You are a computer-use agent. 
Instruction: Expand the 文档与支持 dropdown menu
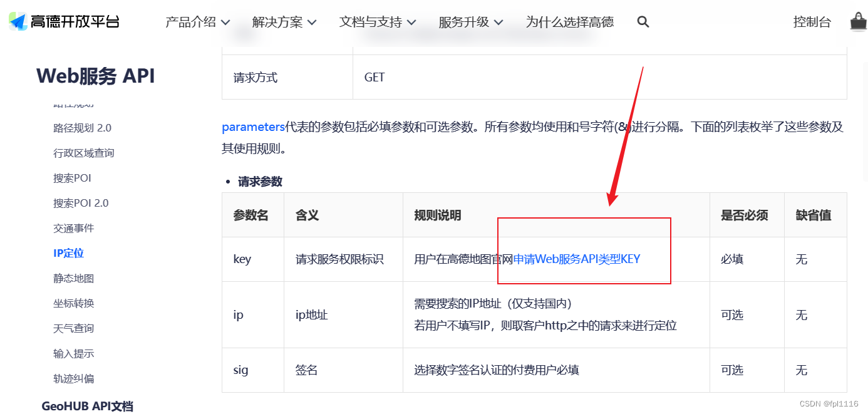tap(378, 22)
